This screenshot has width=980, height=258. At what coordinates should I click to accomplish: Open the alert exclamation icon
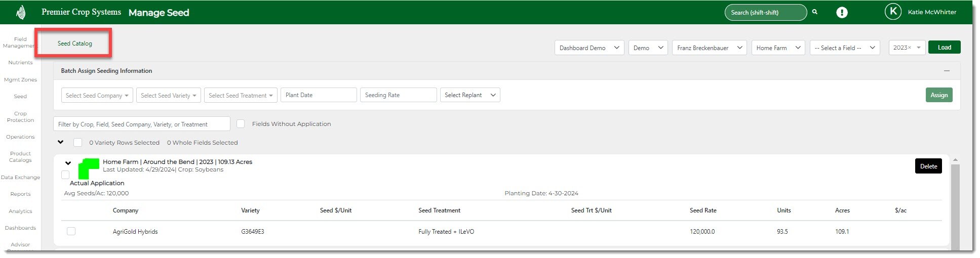click(842, 13)
